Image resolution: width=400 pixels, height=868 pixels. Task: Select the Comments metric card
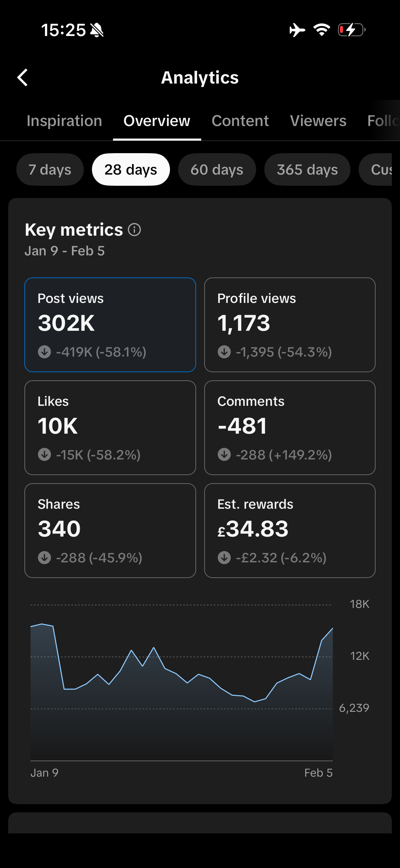point(290,428)
